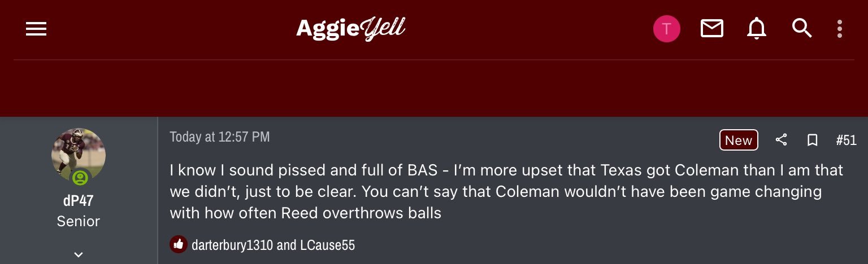The image size is (868, 264).
Task: Open search with the magnifier icon
Action: click(x=801, y=28)
